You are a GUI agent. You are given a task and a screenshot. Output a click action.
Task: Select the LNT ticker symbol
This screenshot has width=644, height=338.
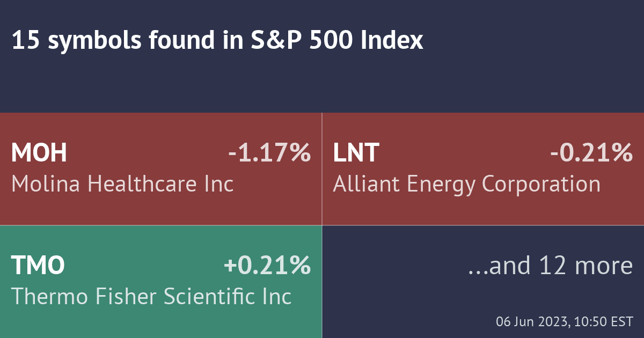[356, 154]
